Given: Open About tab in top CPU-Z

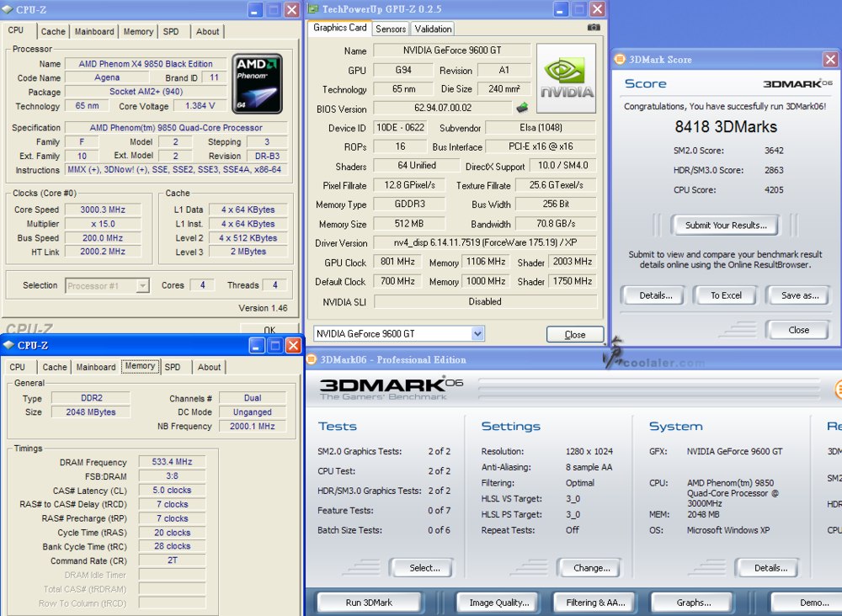Looking at the screenshot, I should [207, 32].
